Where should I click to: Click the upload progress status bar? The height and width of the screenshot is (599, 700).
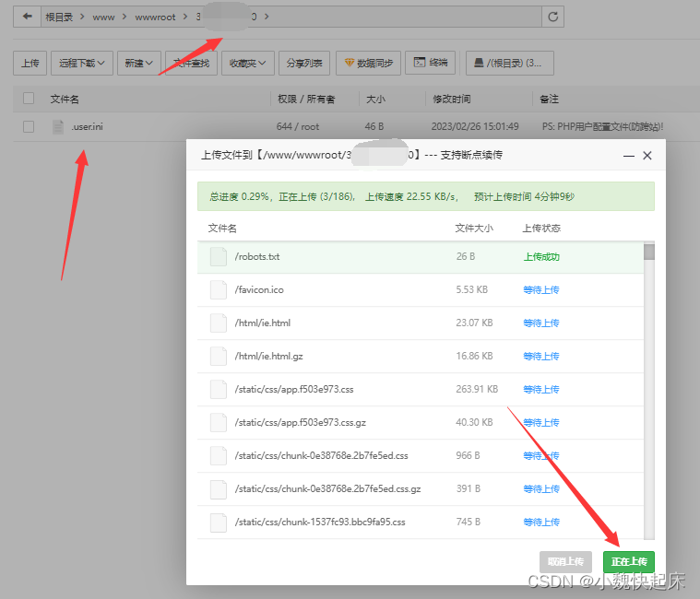pyautogui.click(x=426, y=196)
